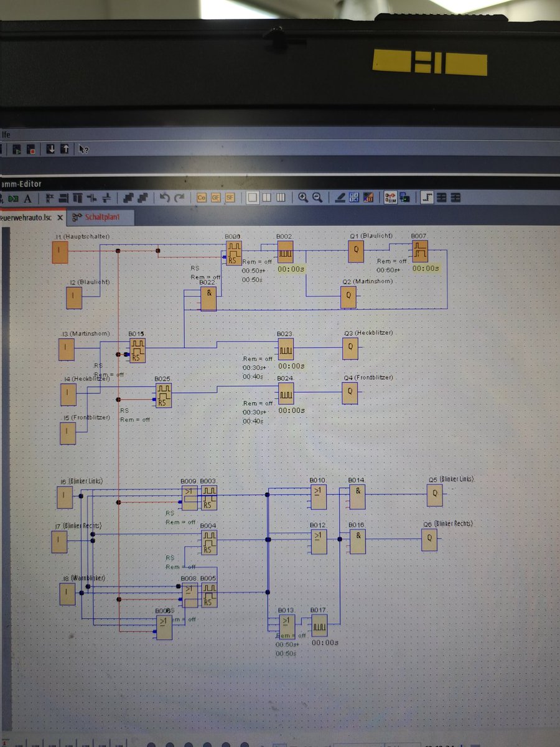This screenshot has height=747, width=560.
Task: Click the align left icon in editor toolbar
Action: (50, 198)
